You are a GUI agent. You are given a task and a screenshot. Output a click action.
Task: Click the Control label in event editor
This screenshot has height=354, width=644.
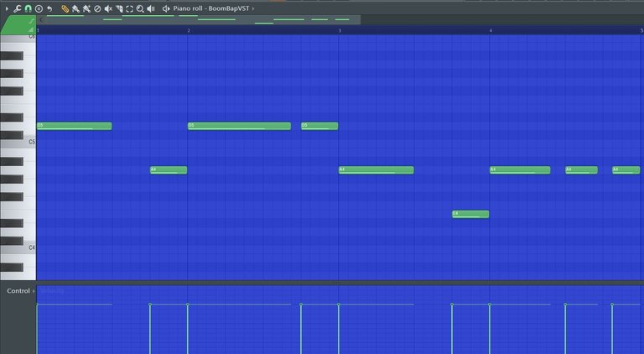[18, 291]
